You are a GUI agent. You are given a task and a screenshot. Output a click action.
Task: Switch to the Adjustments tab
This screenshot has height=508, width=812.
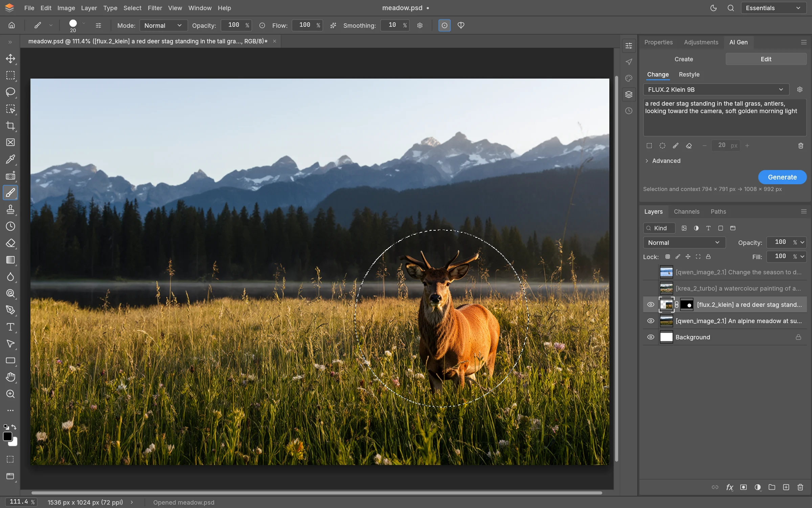[701, 42]
